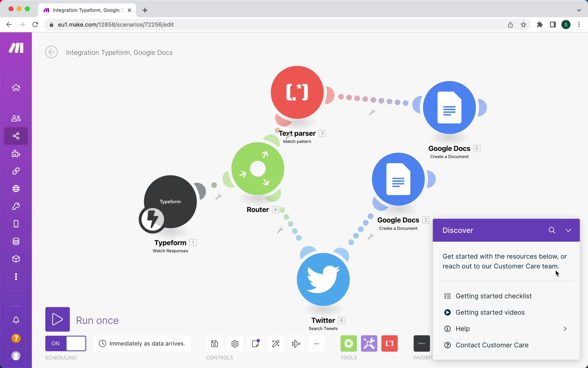Open Contact Customer Care link
588x368 pixels.
[x=492, y=345]
